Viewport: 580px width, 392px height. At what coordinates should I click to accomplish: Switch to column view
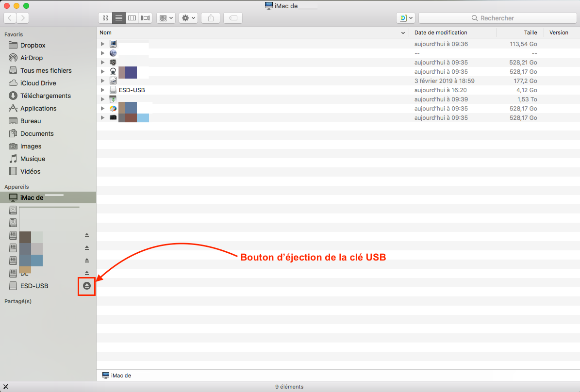coord(132,18)
